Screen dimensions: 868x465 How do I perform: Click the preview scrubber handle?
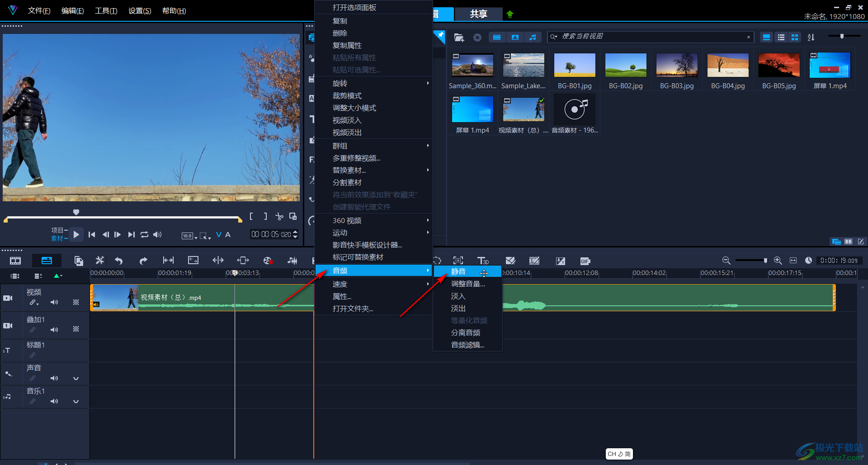click(76, 212)
